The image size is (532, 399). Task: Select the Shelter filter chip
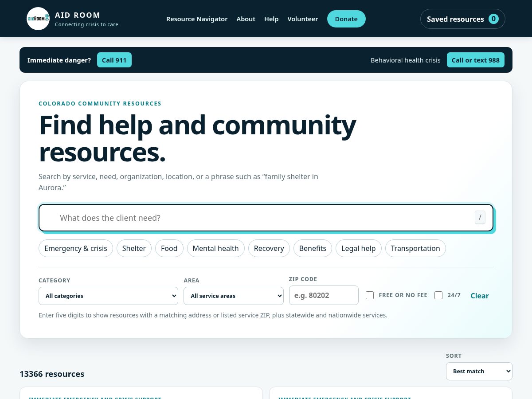[134, 248]
